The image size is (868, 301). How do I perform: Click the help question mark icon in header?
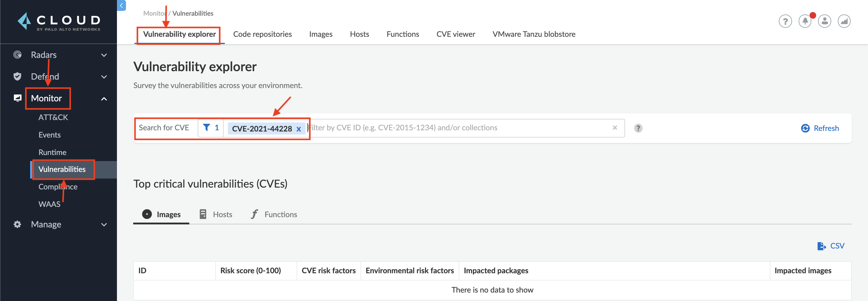tap(785, 21)
